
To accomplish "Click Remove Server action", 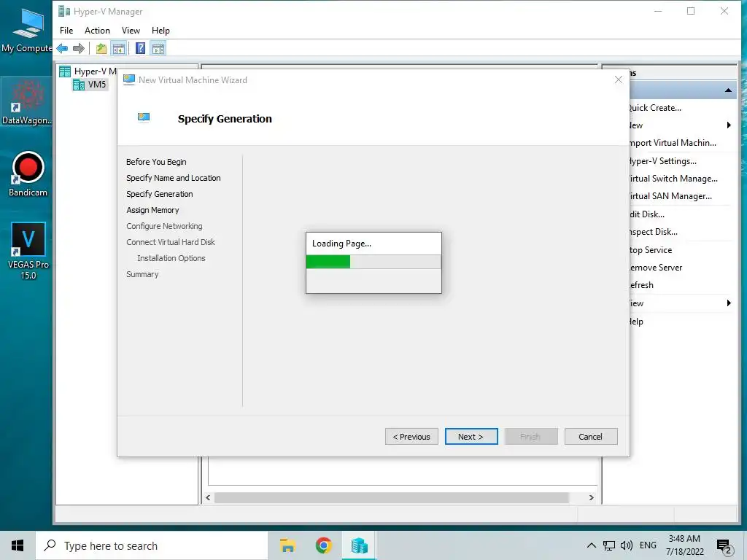I will (656, 268).
